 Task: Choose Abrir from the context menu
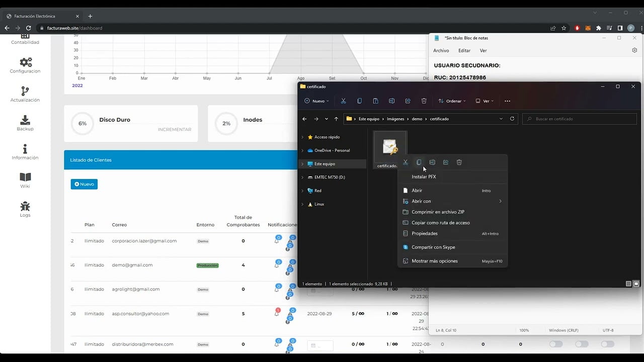coord(453,191)
